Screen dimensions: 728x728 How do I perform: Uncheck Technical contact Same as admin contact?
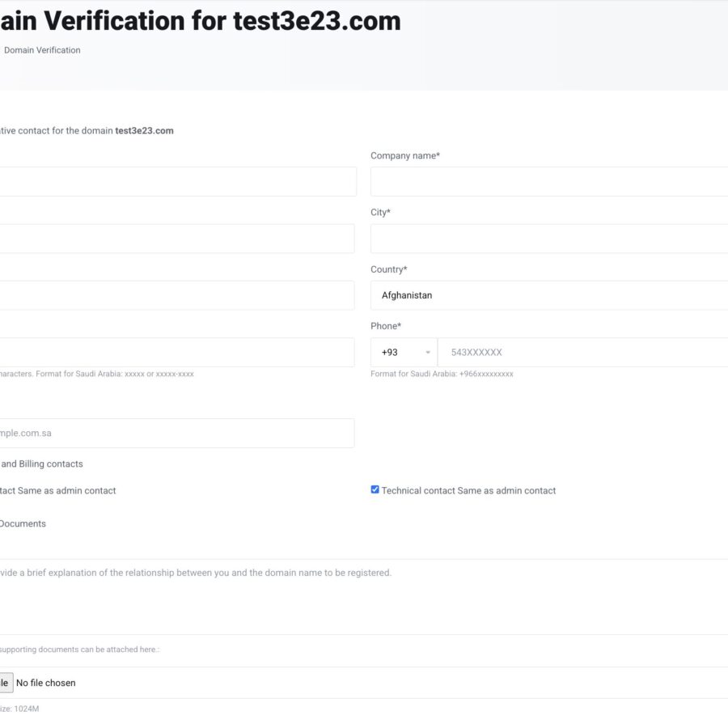(375, 489)
